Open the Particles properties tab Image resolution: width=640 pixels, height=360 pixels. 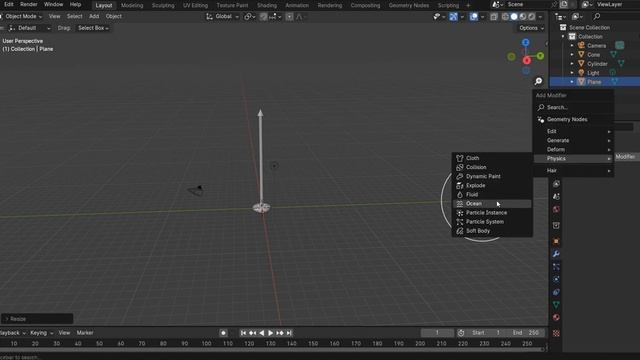pos(556,267)
